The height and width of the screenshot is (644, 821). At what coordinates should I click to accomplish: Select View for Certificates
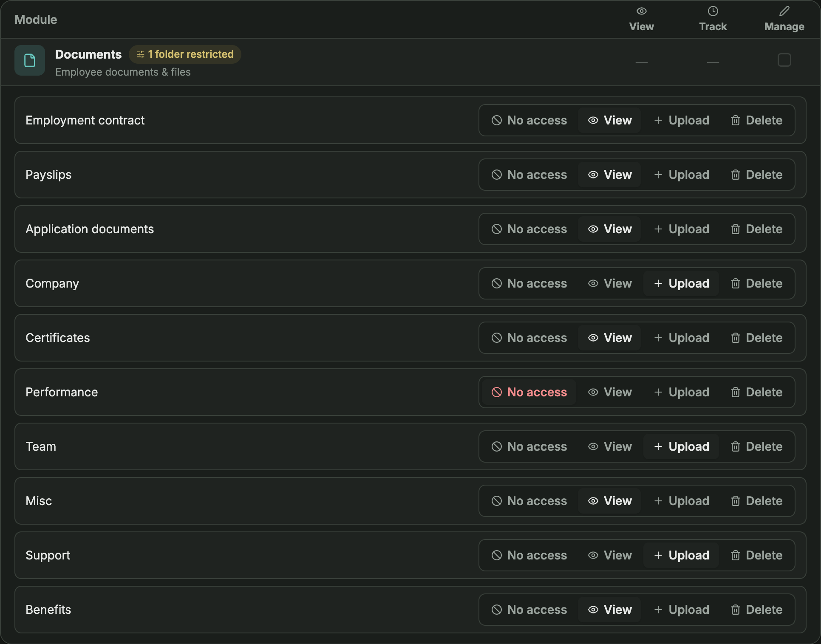(609, 338)
